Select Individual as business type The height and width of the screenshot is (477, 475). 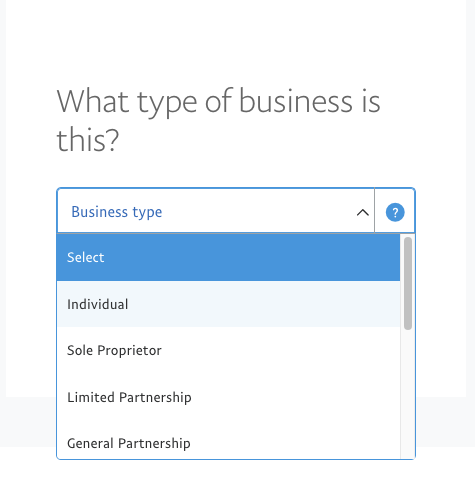228,304
